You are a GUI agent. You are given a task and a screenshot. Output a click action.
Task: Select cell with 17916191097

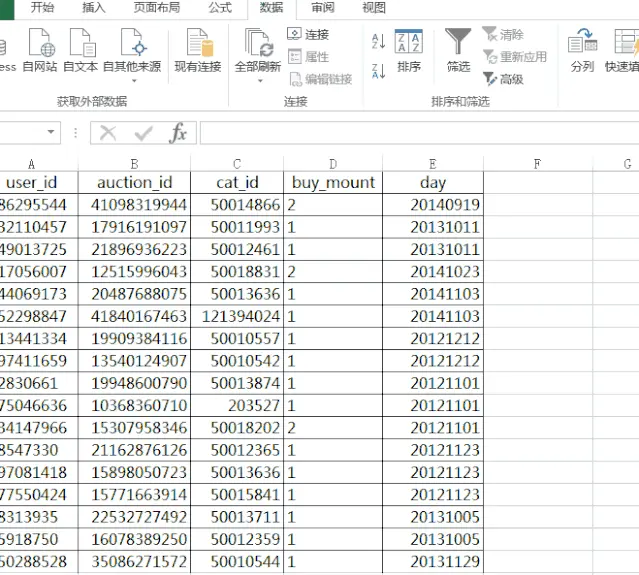pos(134,227)
